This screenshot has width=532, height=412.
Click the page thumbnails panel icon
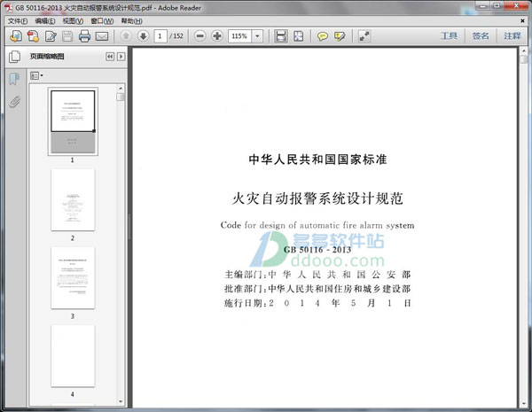click(x=14, y=57)
